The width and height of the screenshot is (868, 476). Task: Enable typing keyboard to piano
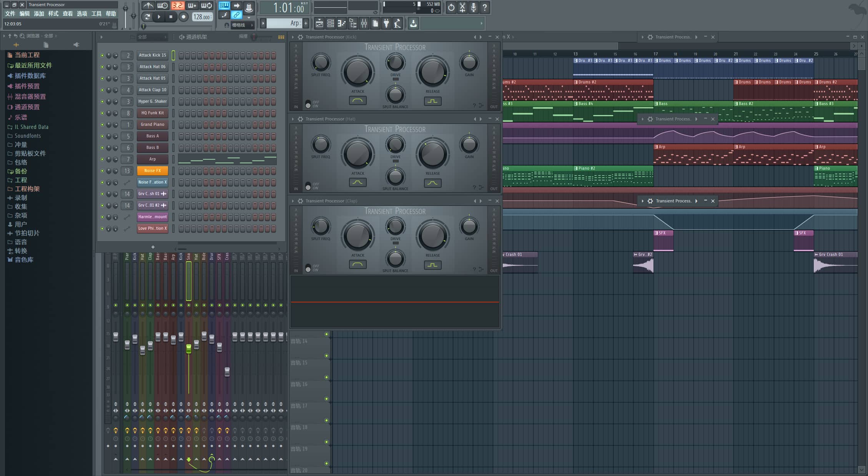[x=224, y=5]
